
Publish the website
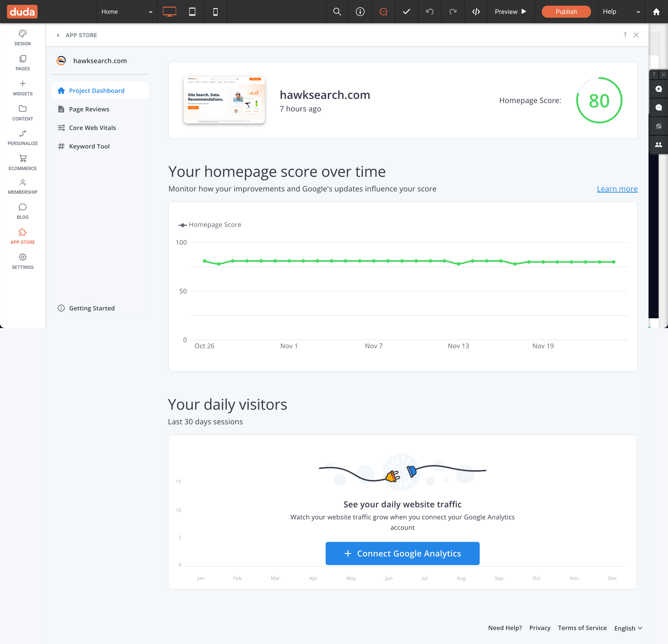pyautogui.click(x=566, y=11)
